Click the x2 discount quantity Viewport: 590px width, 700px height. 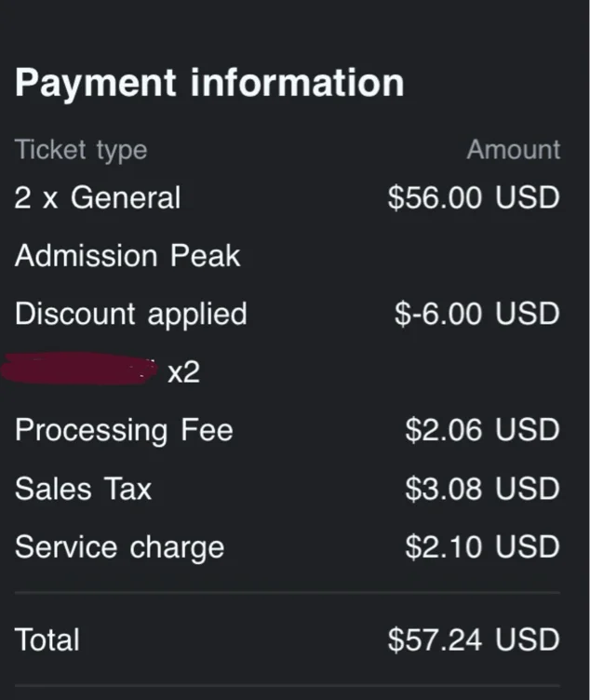coord(183,372)
